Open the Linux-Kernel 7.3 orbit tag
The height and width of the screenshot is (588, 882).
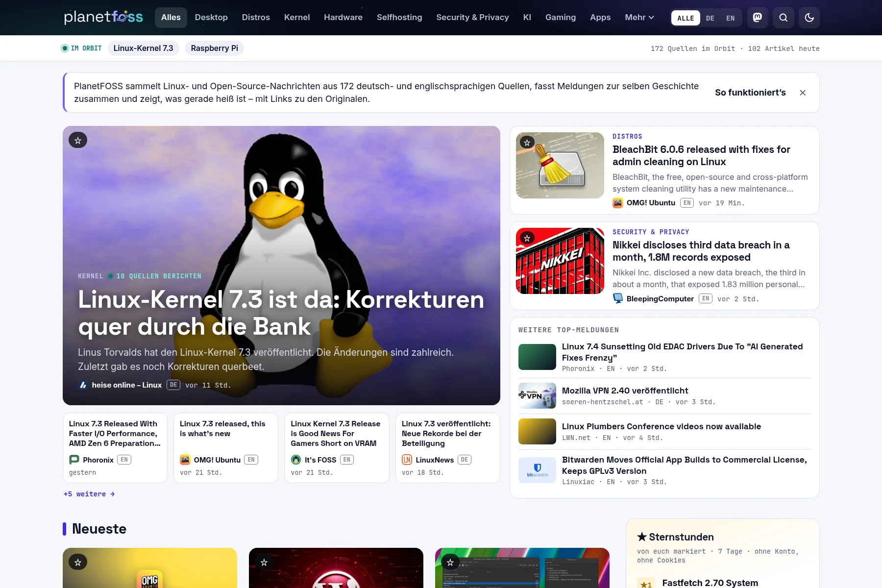pyautogui.click(x=144, y=48)
